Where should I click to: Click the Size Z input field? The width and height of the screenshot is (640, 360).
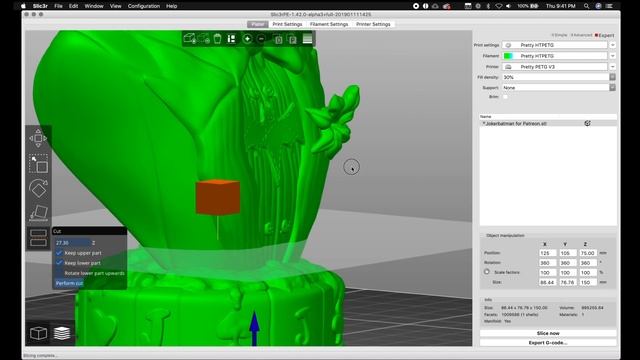pyautogui.click(x=587, y=282)
